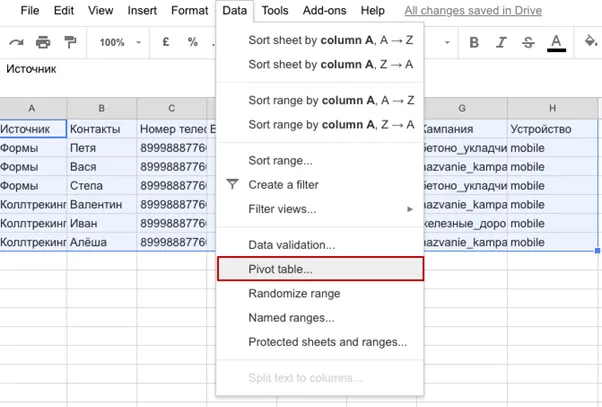Expand dropdown arrow left of Bold

[x=447, y=43]
